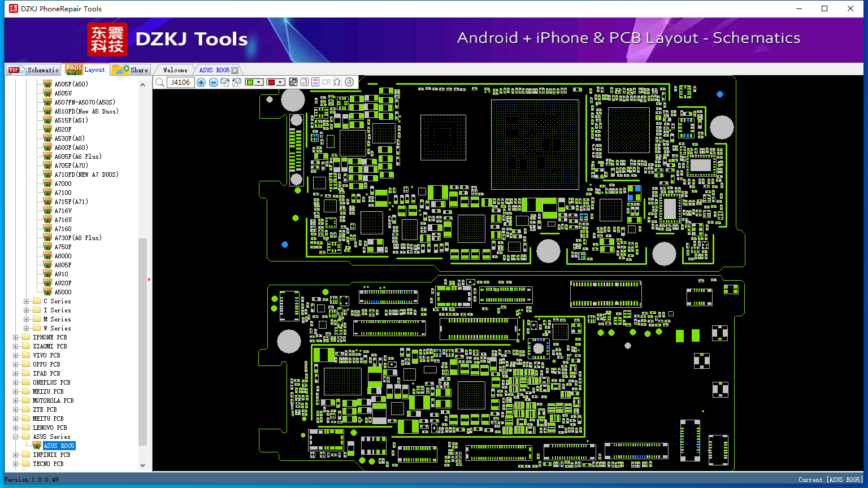Select ONEPLUS PCB folder
Screen dimensions: 868x488
51,382
